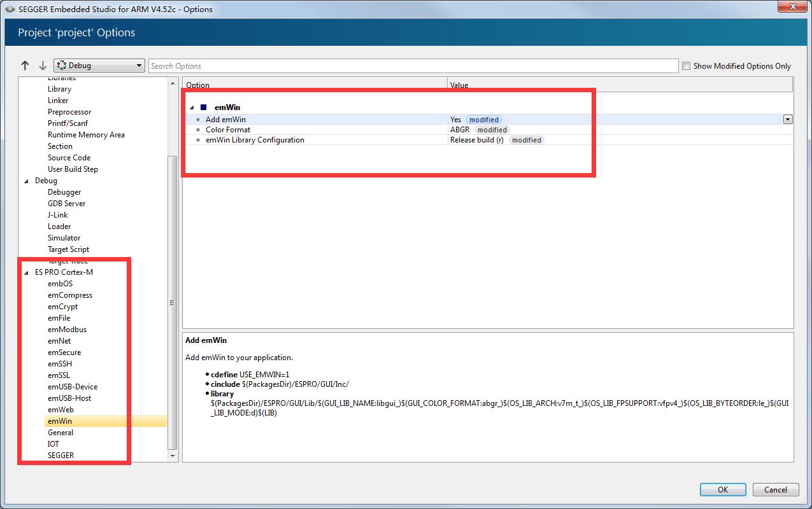Select Preprocessor in the options tree
The image size is (812, 509).
click(69, 112)
